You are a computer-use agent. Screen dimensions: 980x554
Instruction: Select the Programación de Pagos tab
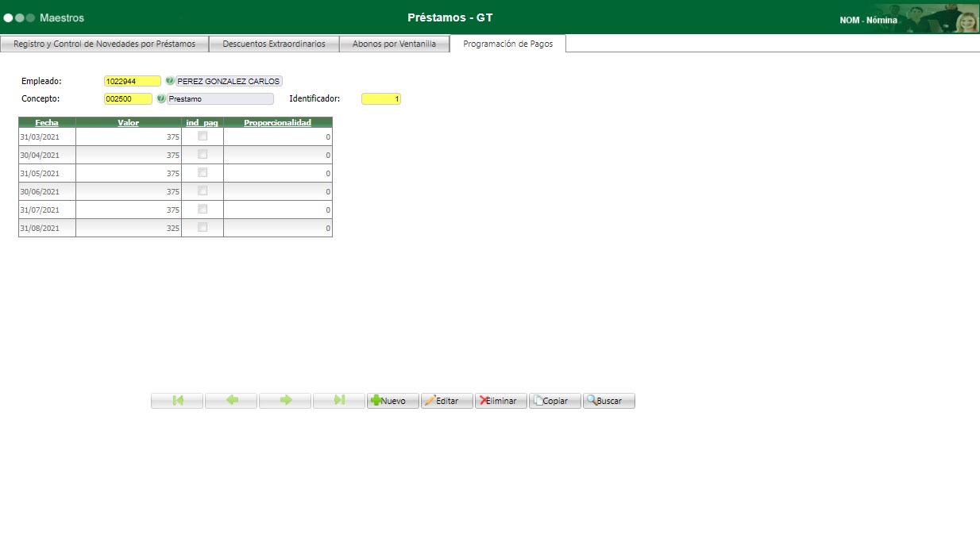507,44
